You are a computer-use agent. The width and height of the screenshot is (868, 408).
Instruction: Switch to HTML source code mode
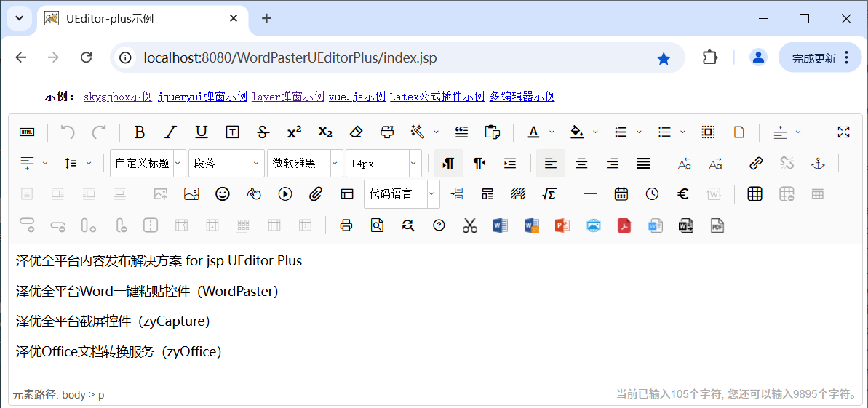click(x=27, y=132)
